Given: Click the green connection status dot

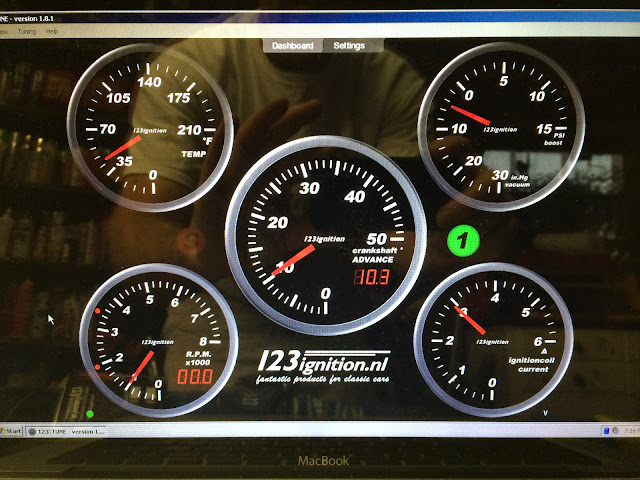Looking at the screenshot, I should (90, 414).
